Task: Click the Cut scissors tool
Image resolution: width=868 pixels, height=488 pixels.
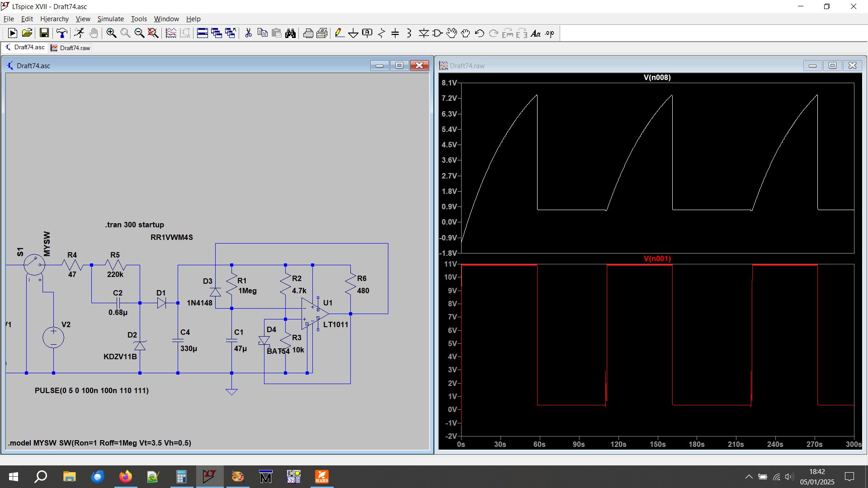Action: [248, 33]
